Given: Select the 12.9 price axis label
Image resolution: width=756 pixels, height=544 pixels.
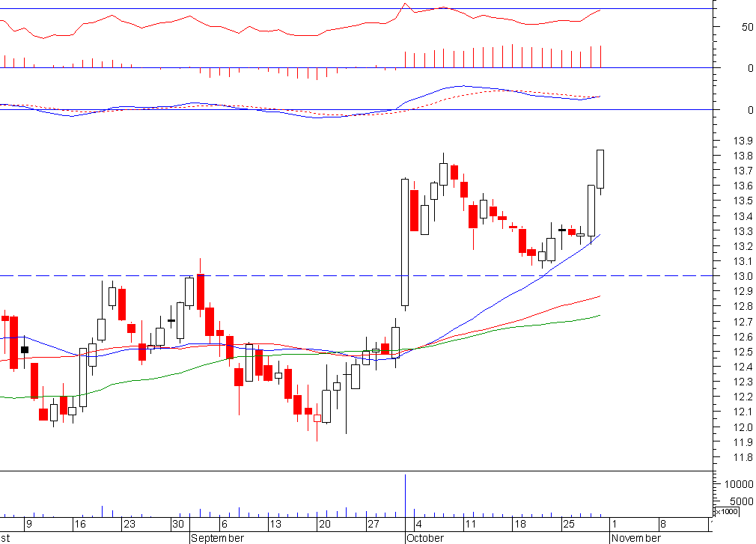Looking at the screenshot, I should click(743, 291).
